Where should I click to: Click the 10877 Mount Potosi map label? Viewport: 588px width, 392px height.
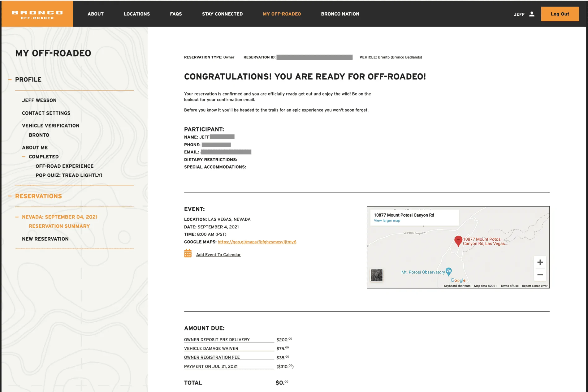(485, 241)
